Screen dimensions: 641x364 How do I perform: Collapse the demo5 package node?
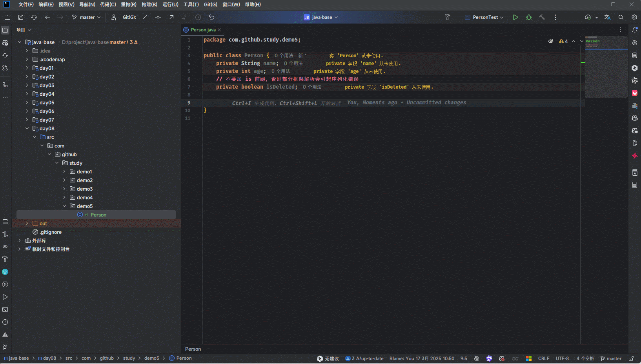(64, 206)
